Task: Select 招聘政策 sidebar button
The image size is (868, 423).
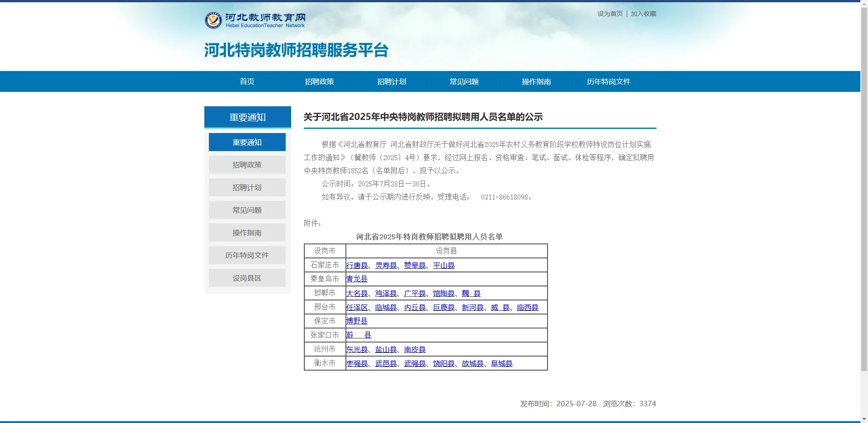Action: 247,165
